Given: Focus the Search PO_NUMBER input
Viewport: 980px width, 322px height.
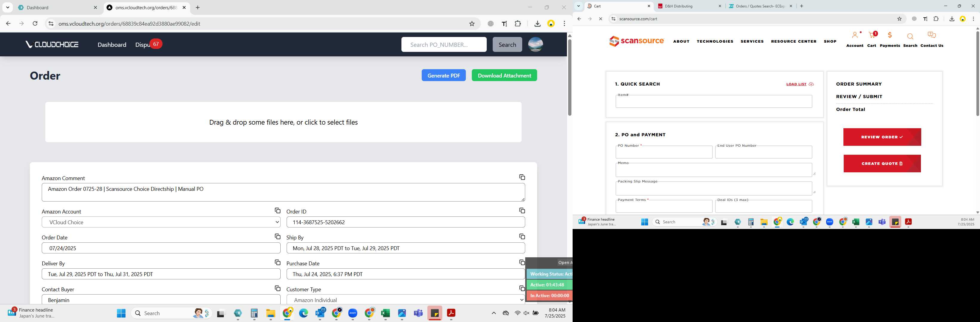Looking at the screenshot, I should [443, 44].
